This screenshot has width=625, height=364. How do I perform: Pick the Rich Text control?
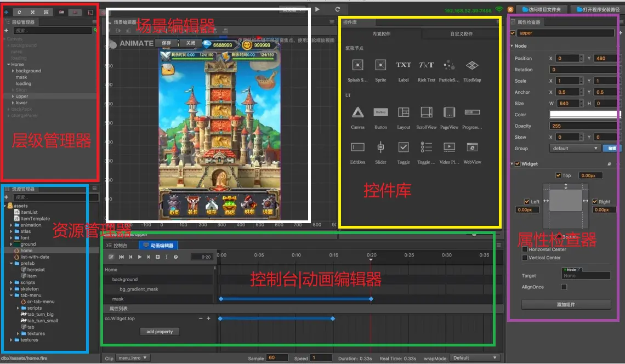427,65
